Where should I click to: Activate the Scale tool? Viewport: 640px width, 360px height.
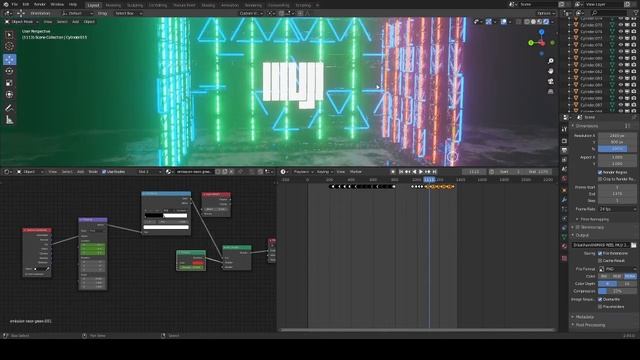(9, 83)
